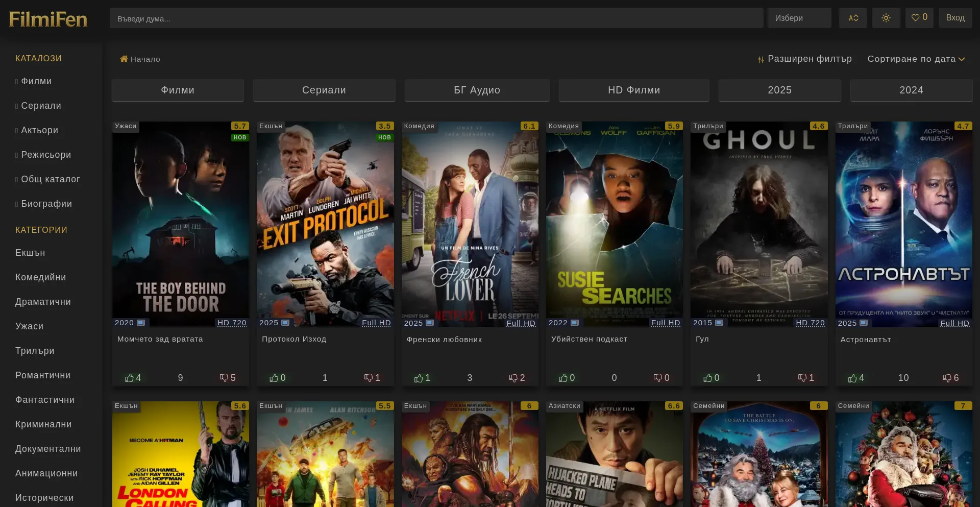
Task: Go to Актьори catalog in sidebar
Action: [39, 130]
